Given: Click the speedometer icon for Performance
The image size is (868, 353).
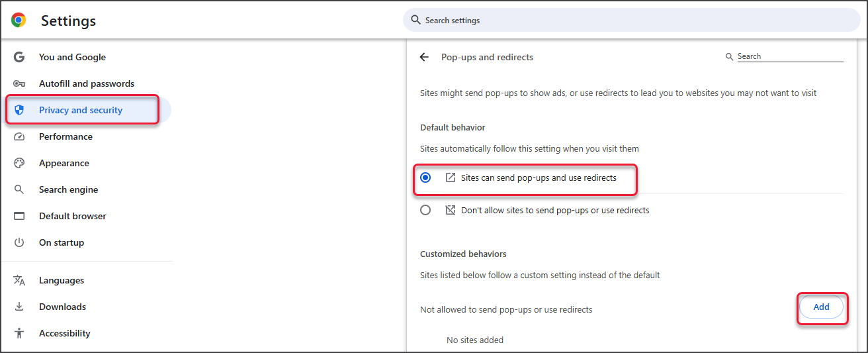Looking at the screenshot, I should pyautogui.click(x=19, y=137).
